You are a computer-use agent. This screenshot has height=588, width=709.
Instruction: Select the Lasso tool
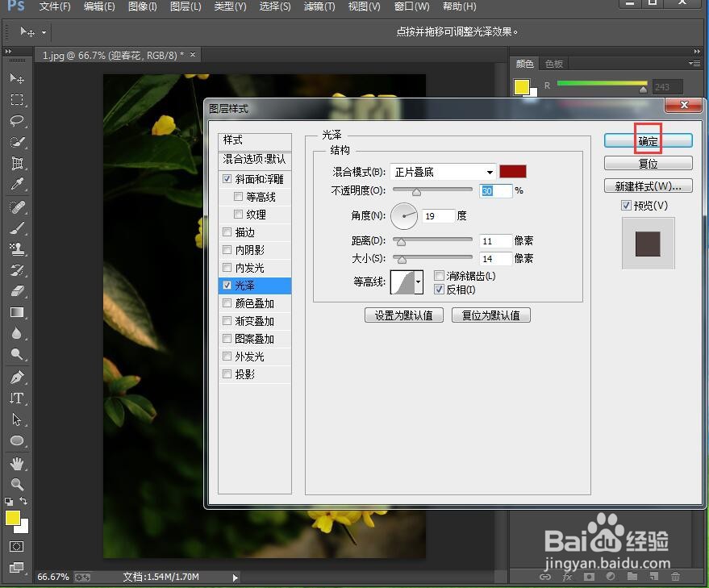[x=17, y=121]
